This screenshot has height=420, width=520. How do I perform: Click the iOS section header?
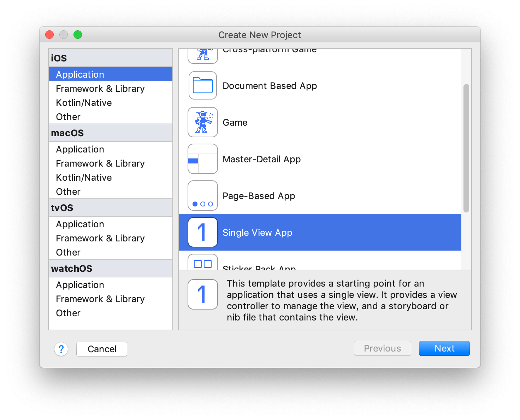[x=111, y=58]
